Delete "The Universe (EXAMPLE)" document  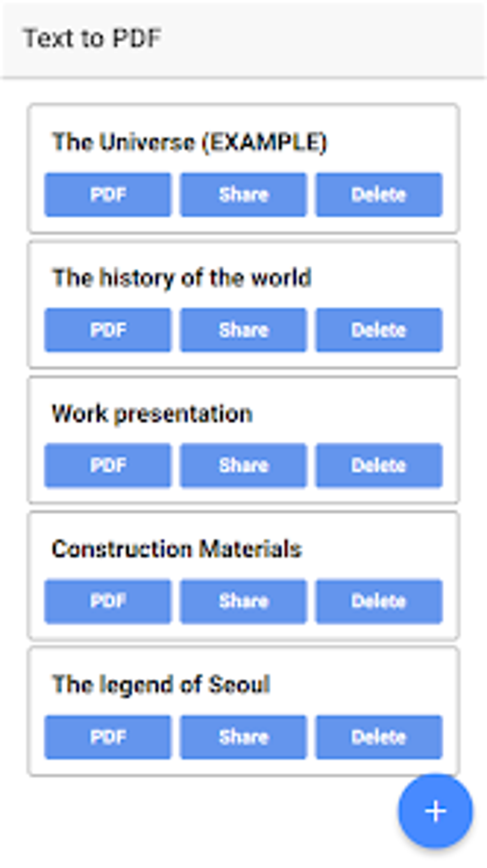tap(378, 194)
